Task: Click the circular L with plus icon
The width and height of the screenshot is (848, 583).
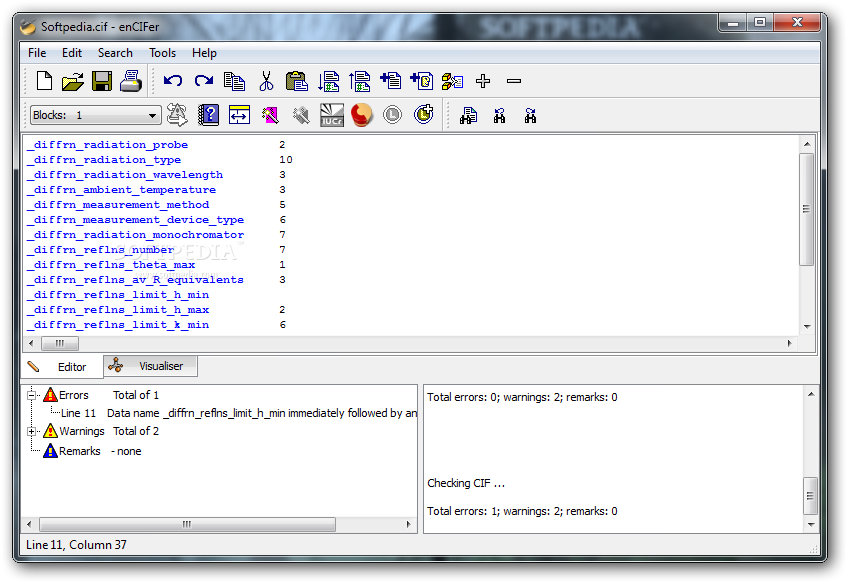Action: [x=423, y=114]
